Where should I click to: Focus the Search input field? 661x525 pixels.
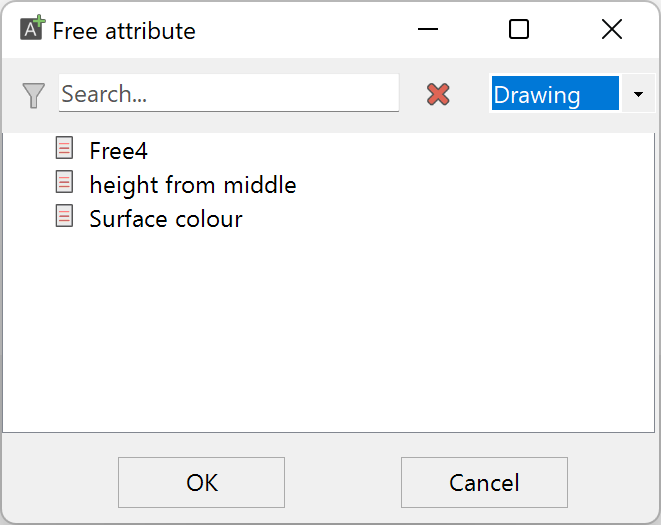228,93
